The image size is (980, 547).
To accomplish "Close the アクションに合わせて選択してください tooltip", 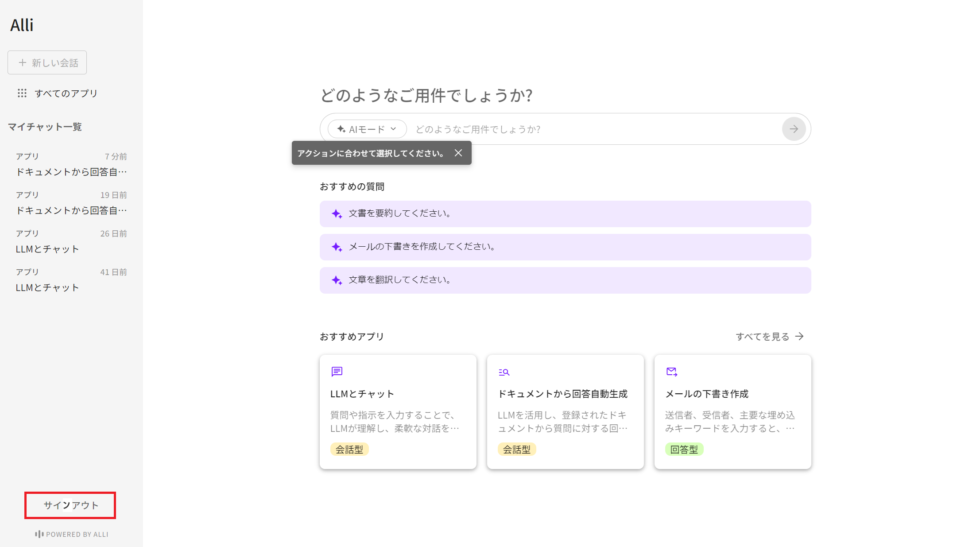I will (458, 153).
